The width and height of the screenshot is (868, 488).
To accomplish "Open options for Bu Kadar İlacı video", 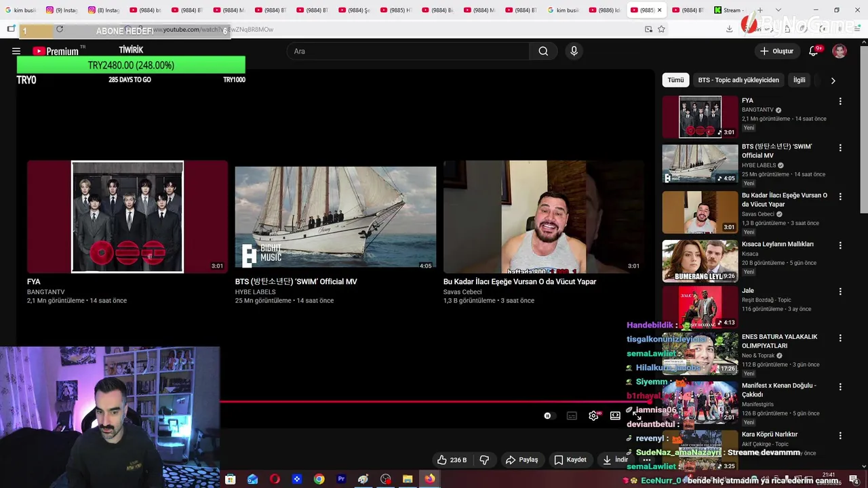I will (x=840, y=196).
